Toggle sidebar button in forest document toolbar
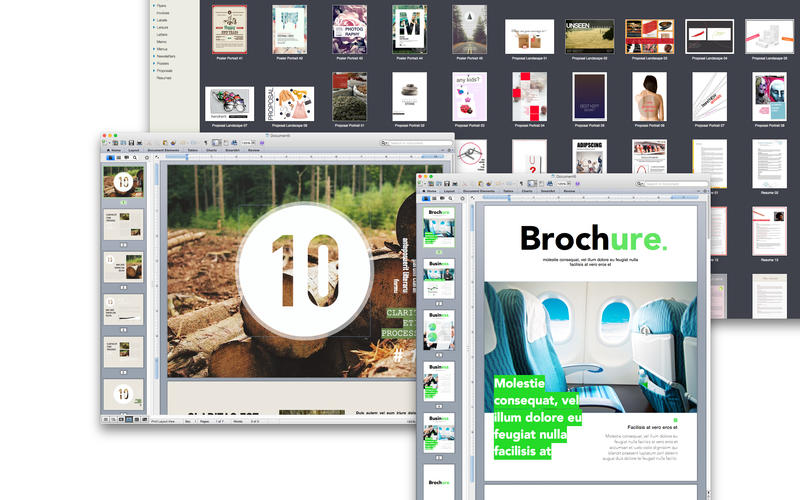Viewport: 800px width, 500px height. point(216,143)
